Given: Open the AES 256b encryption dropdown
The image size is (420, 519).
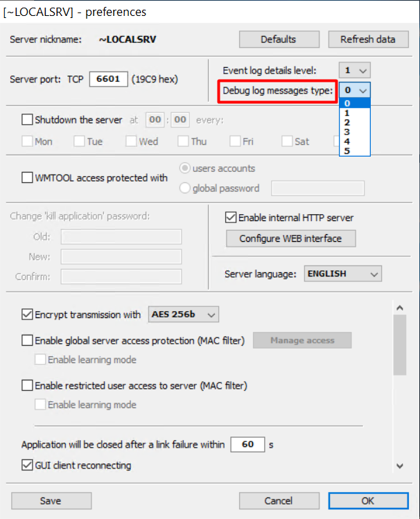Looking at the screenshot, I should (184, 315).
